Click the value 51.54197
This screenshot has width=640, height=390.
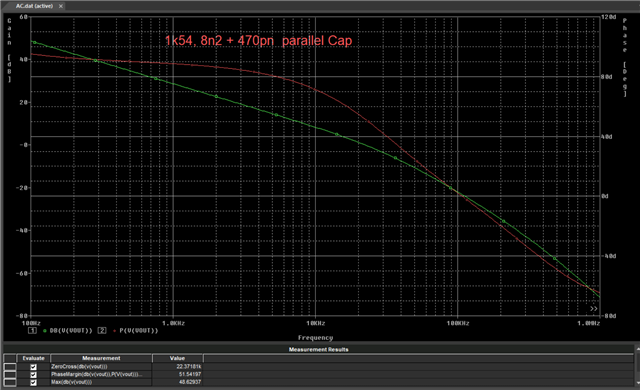coord(190,374)
